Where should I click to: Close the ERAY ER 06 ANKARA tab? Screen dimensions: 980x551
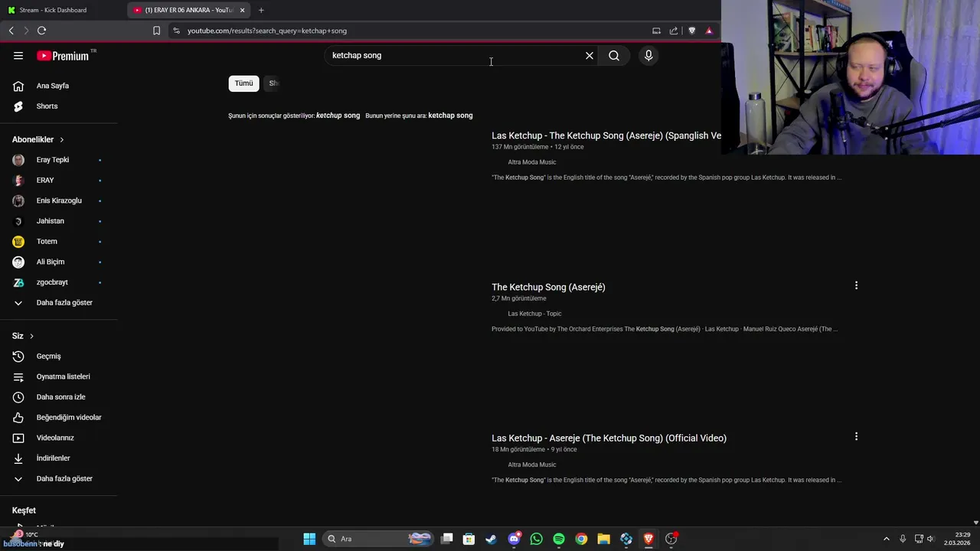[x=242, y=10]
